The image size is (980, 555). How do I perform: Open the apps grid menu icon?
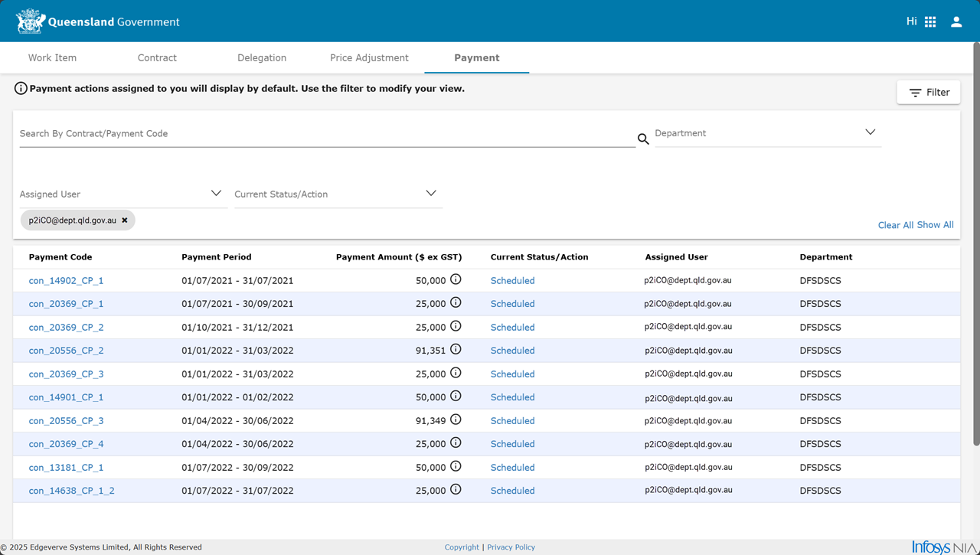pyautogui.click(x=930, y=22)
